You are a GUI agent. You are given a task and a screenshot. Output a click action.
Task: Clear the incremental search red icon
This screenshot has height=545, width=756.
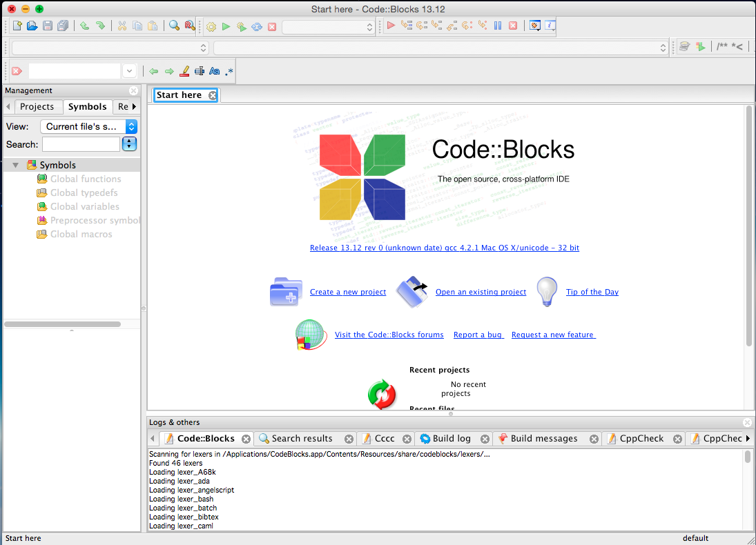[x=17, y=71]
